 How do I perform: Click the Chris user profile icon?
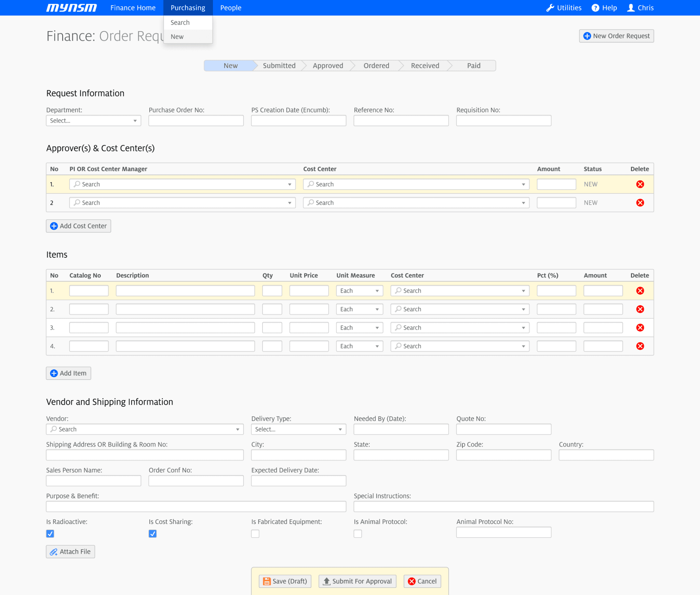(x=631, y=8)
